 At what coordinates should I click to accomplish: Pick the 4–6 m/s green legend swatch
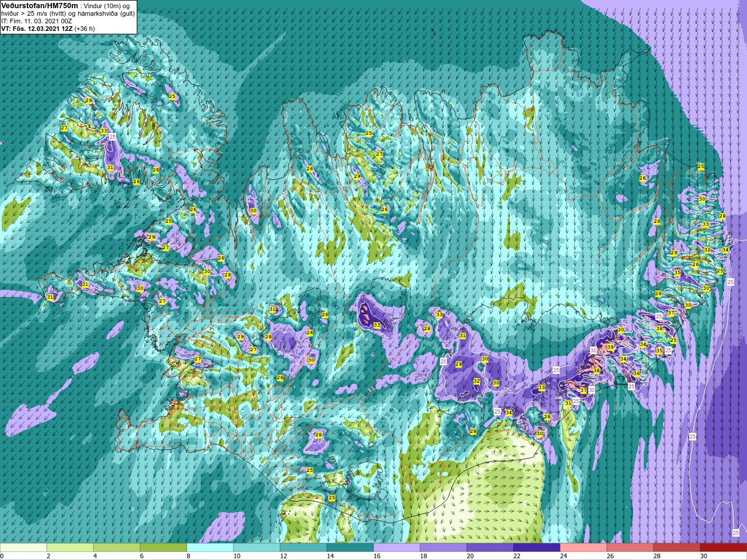pyautogui.click(x=117, y=548)
